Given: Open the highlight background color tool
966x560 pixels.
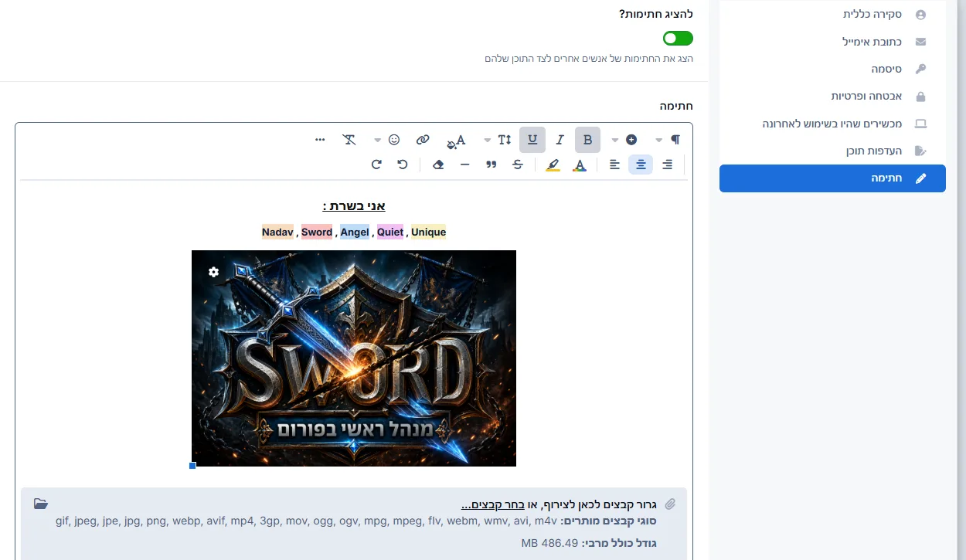Looking at the screenshot, I should click(x=553, y=165).
